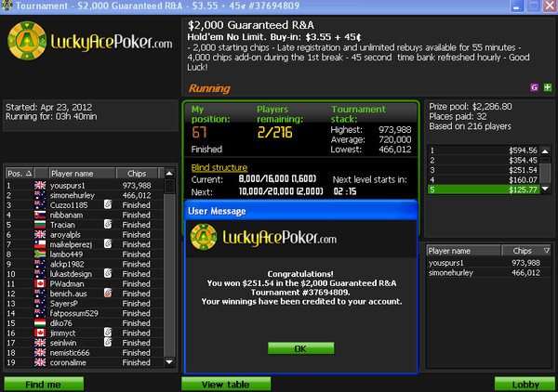Screen dimensions: 558x392
Task: Click Bulgarian flag beside Tracian
Action: click(x=40, y=225)
